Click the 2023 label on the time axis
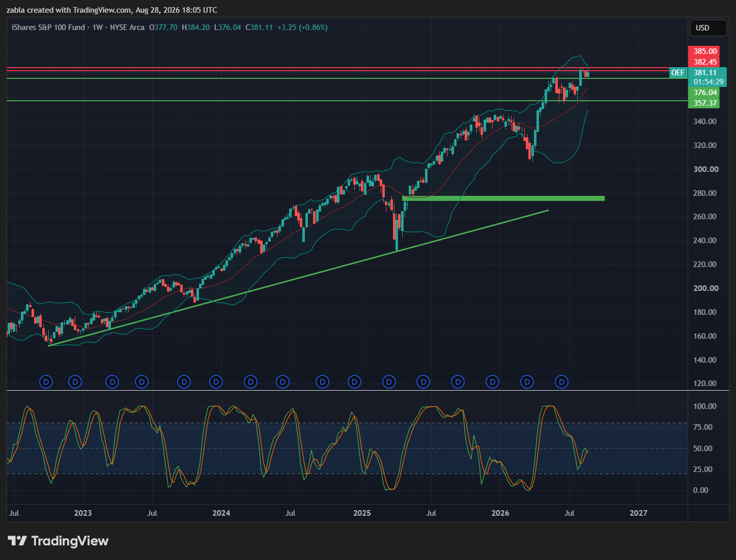Viewport: 736px width, 560px height. [x=83, y=513]
